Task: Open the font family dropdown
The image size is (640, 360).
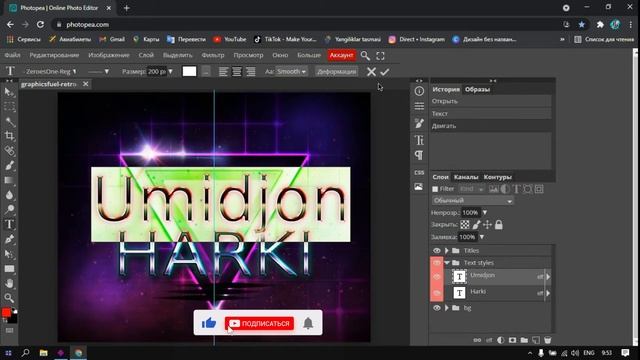Action: pyautogui.click(x=50, y=71)
